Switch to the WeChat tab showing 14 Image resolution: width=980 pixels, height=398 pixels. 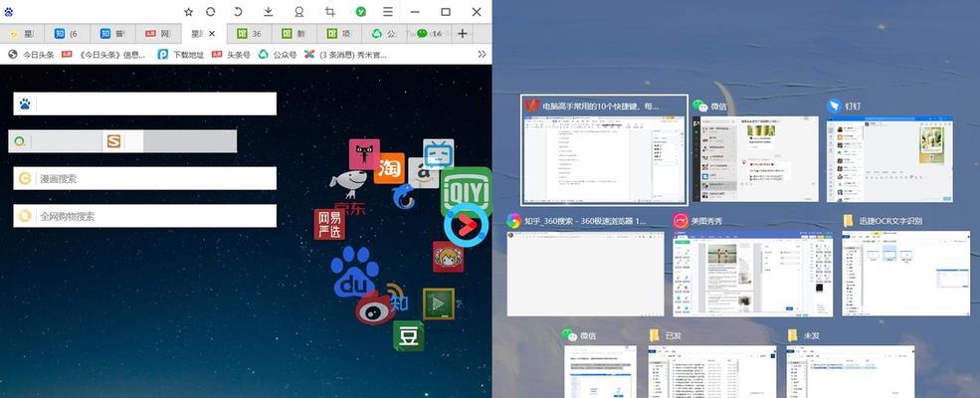[x=430, y=34]
